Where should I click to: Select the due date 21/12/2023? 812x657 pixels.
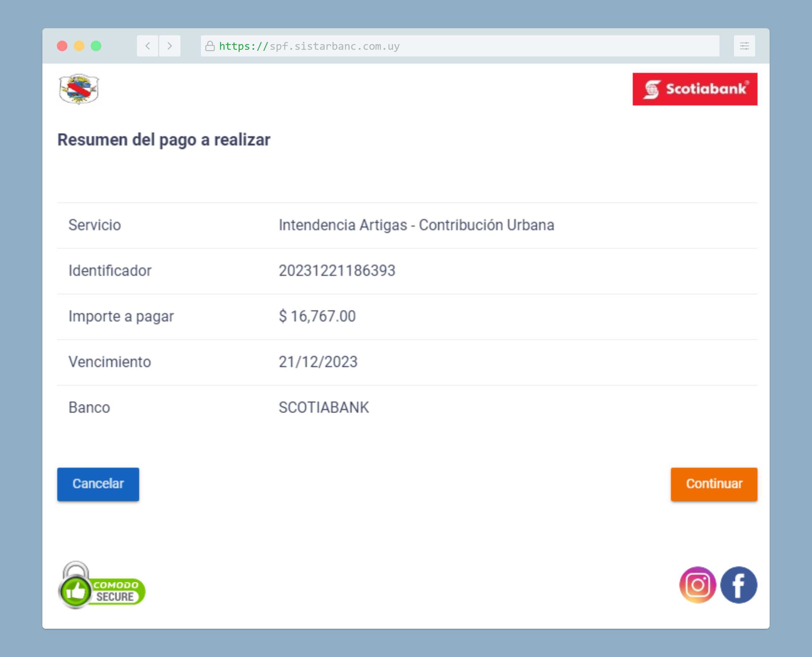pyautogui.click(x=318, y=362)
